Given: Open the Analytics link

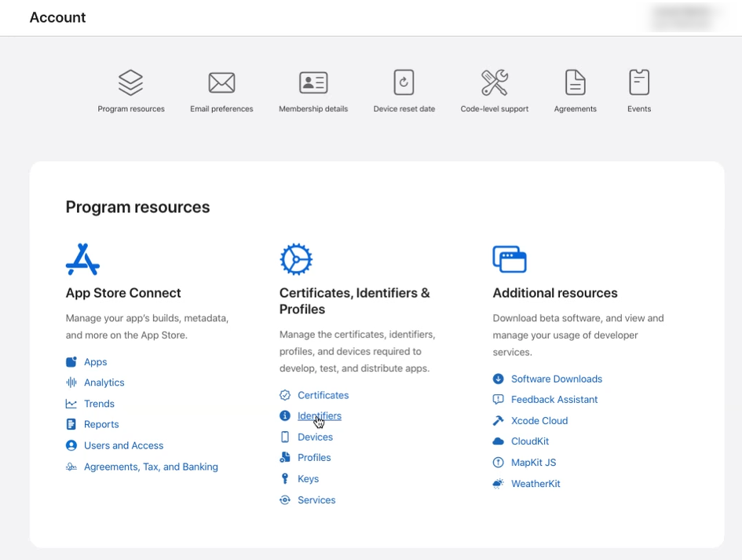Looking at the screenshot, I should (x=104, y=382).
